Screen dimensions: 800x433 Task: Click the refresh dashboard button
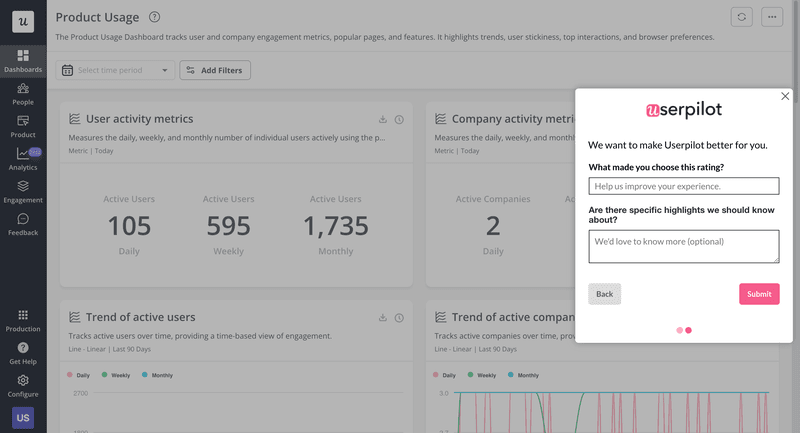[x=741, y=17]
